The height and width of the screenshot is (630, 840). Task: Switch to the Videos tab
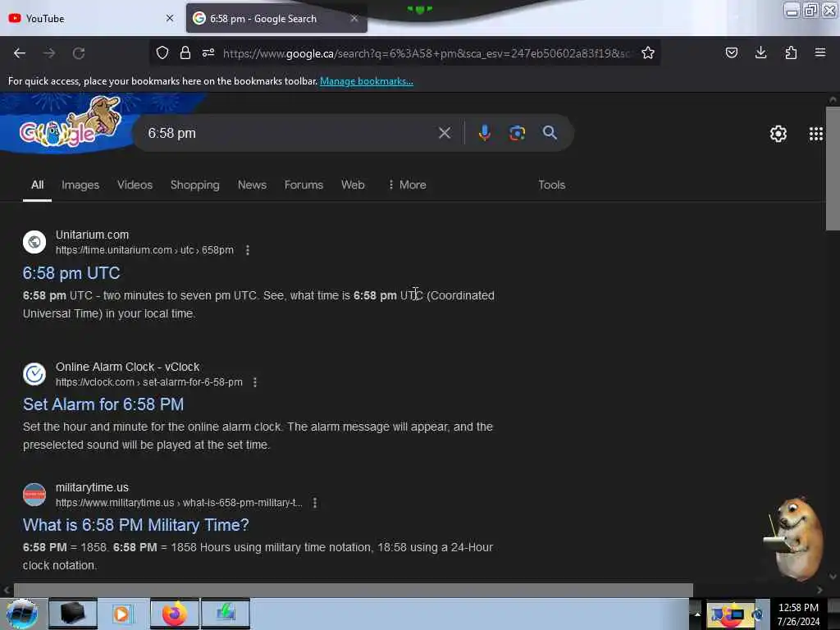135,185
